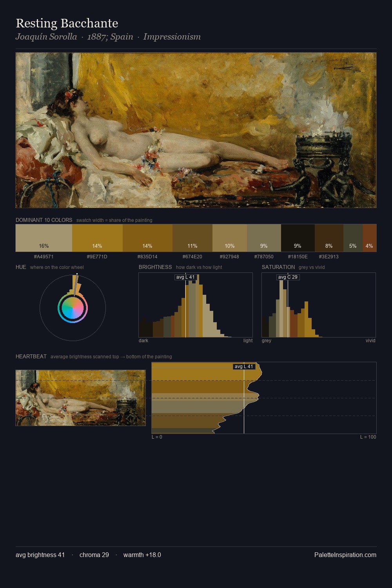Click the 'grey' saturation axis label
The image size is (392, 588).
(x=267, y=341)
